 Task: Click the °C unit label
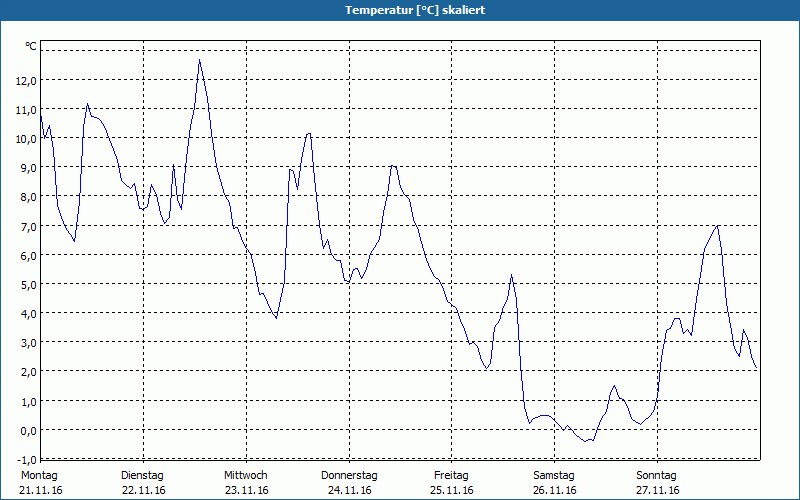pos(31,46)
